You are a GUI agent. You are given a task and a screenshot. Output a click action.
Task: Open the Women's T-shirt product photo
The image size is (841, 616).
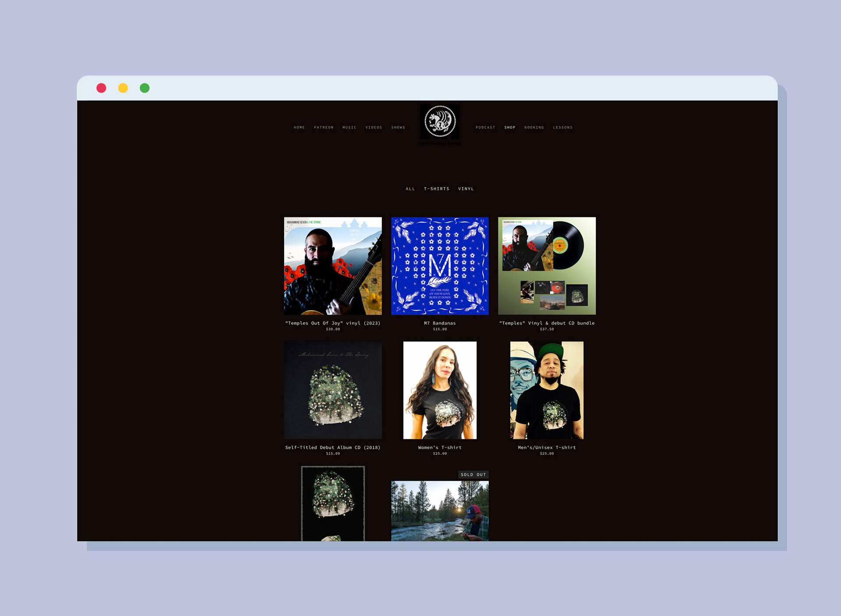(x=440, y=390)
